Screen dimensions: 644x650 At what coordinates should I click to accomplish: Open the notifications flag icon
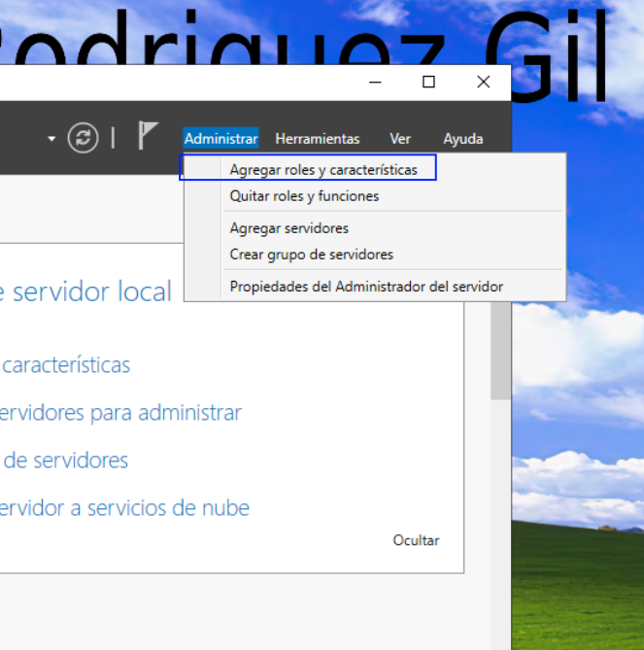[148, 135]
